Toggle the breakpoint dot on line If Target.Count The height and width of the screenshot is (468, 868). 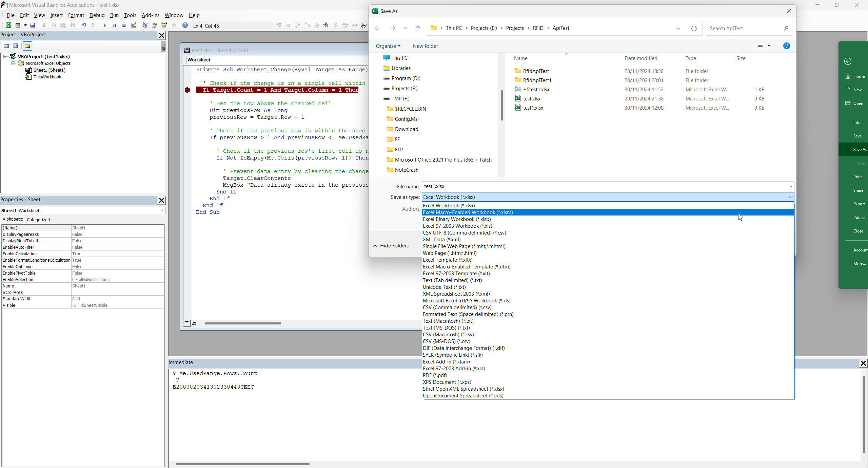[188, 90]
